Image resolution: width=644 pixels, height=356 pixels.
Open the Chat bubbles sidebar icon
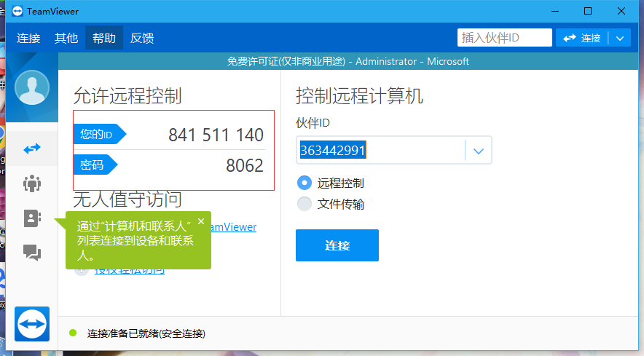(32, 253)
